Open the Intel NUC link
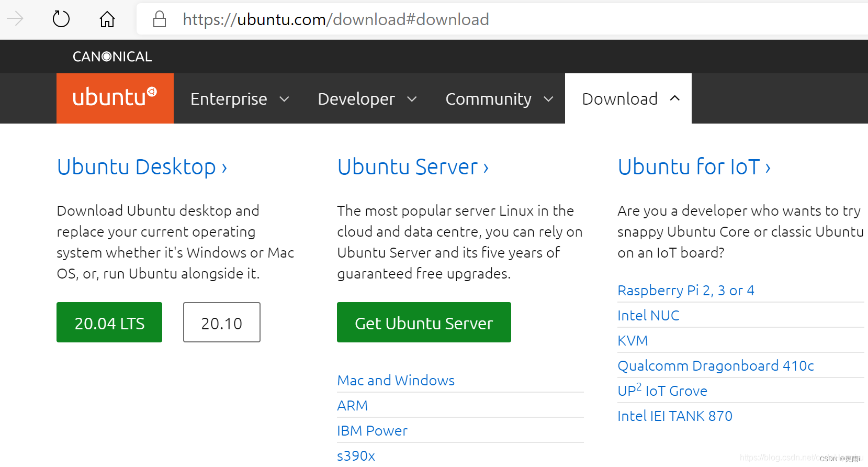 pyautogui.click(x=648, y=316)
